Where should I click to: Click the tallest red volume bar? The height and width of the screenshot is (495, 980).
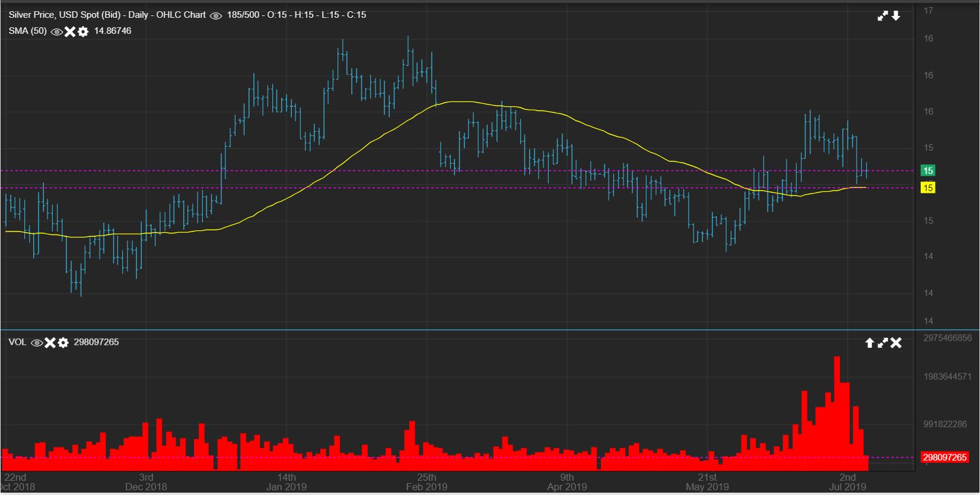(837, 413)
